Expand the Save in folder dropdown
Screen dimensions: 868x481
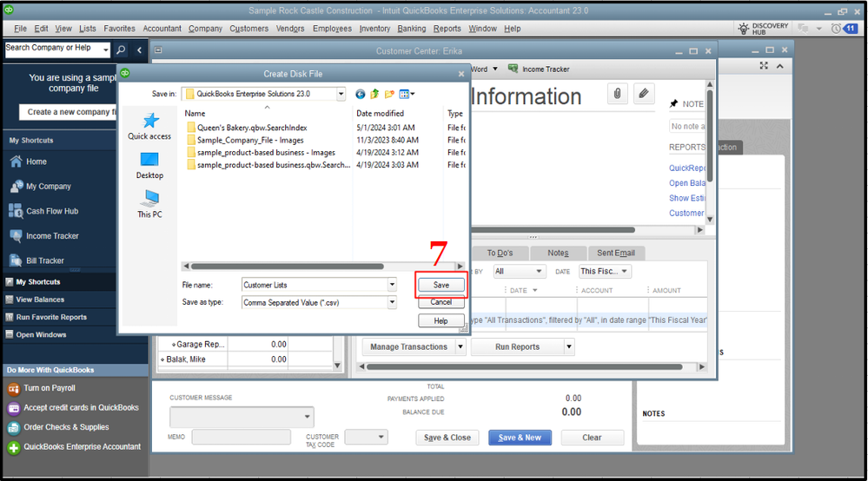[341, 94]
